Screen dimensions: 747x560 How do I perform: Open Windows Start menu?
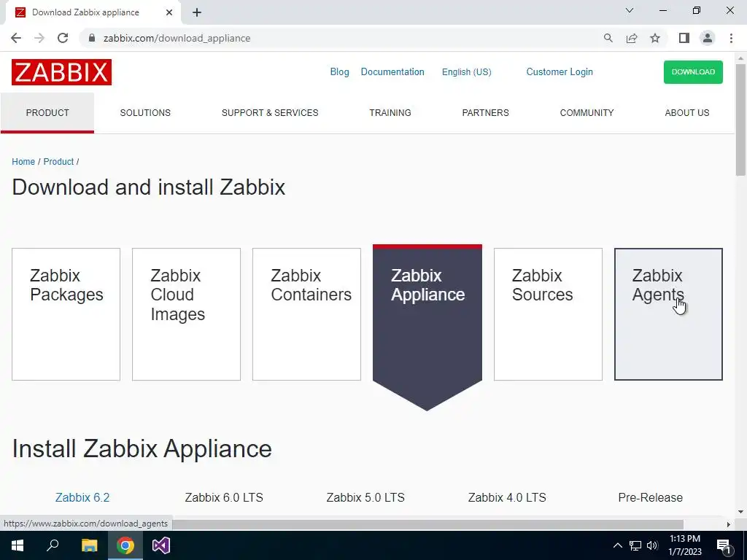[x=18, y=545]
